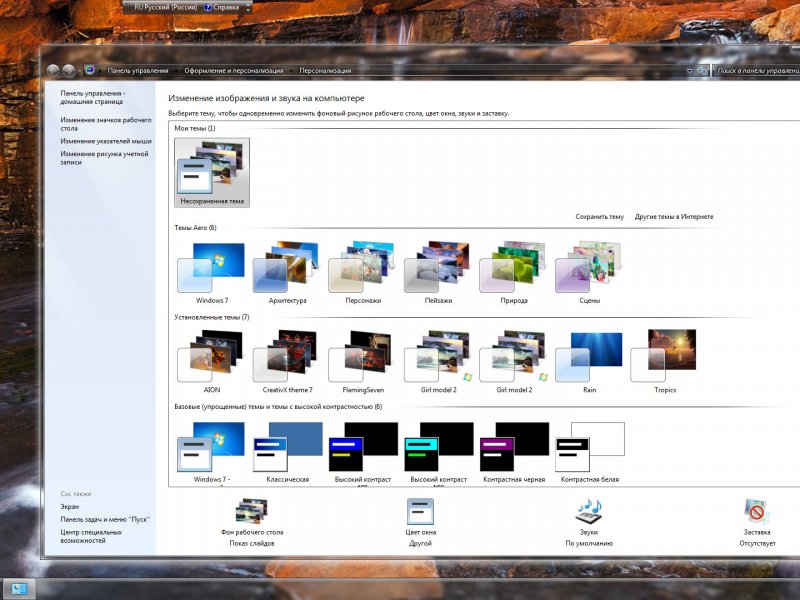This screenshot has width=800, height=600.
Task: Open Панель задач и меню "Пуск"
Action: point(105,519)
